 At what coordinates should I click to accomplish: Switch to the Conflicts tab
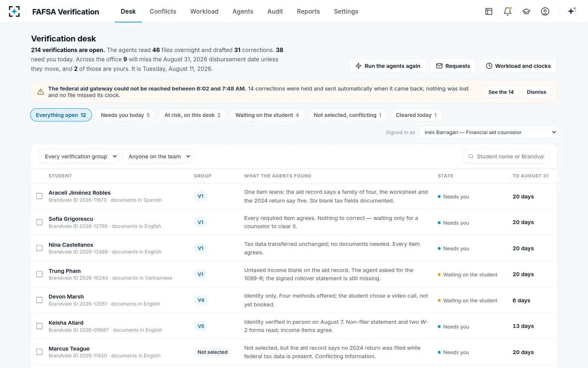(x=163, y=11)
